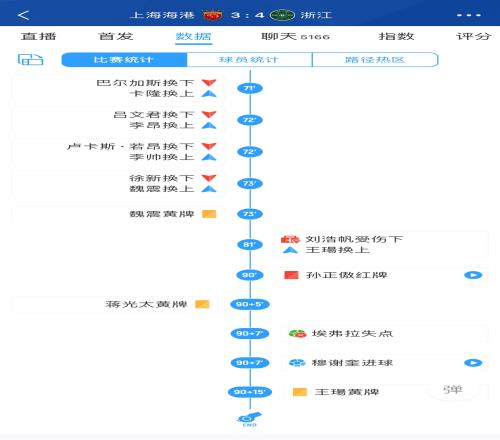
Task: Go back with the top-left arrow
Action: point(23,15)
